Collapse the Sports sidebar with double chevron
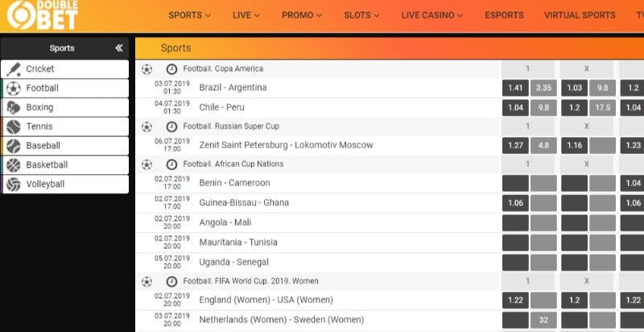This screenshot has height=332, width=644. (118, 48)
